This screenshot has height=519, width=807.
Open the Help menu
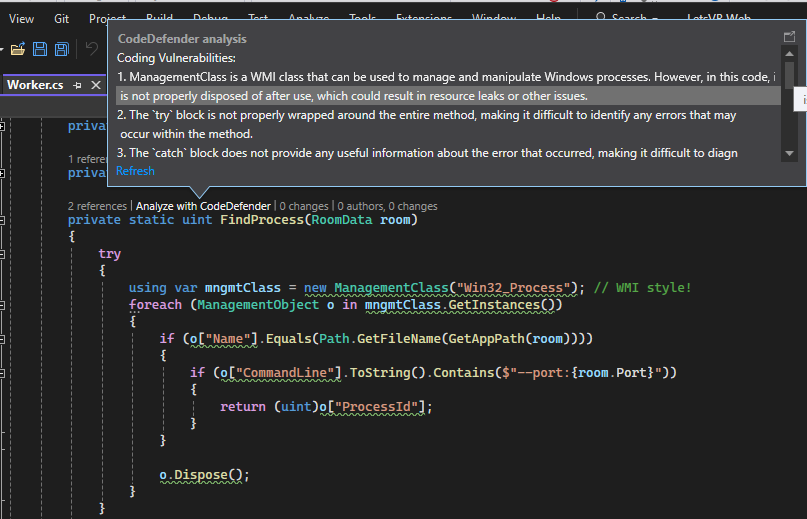tap(548, 18)
